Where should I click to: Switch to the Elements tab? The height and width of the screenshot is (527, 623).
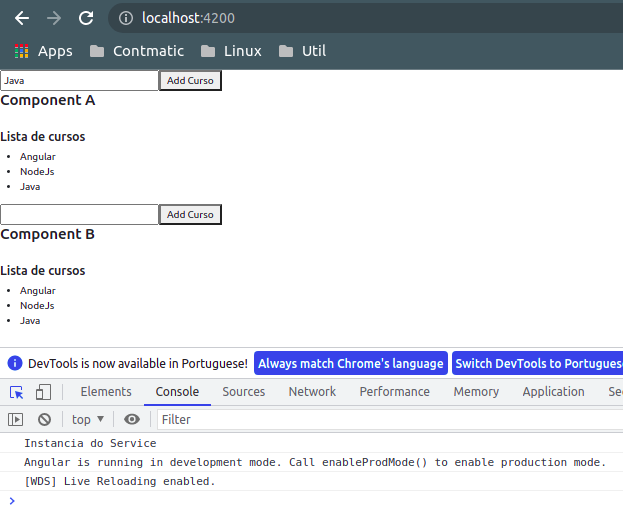point(106,392)
